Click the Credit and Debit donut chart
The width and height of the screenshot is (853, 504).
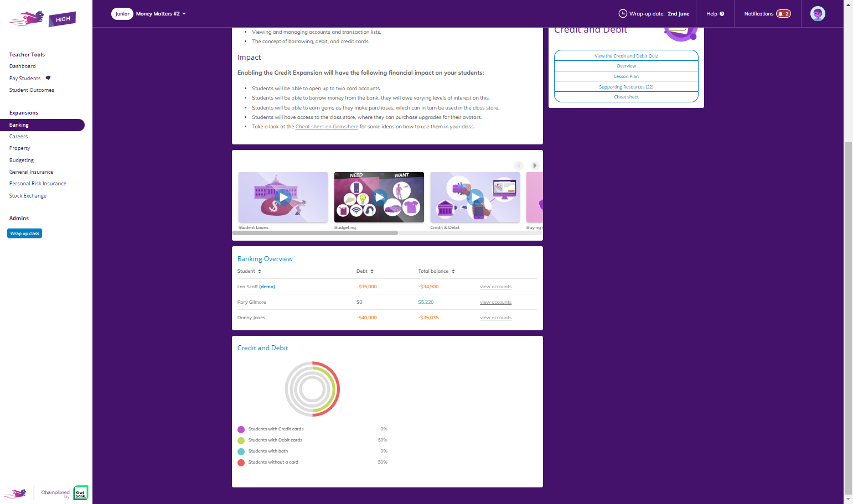click(x=312, y=389)
